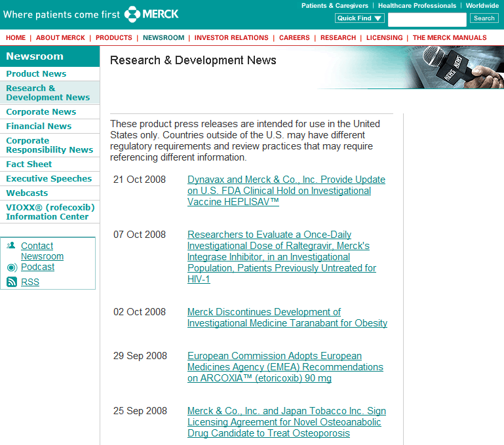Open Executive Speeches in sidebar
The height and width of the screenshot is (445, 504).
50,178
